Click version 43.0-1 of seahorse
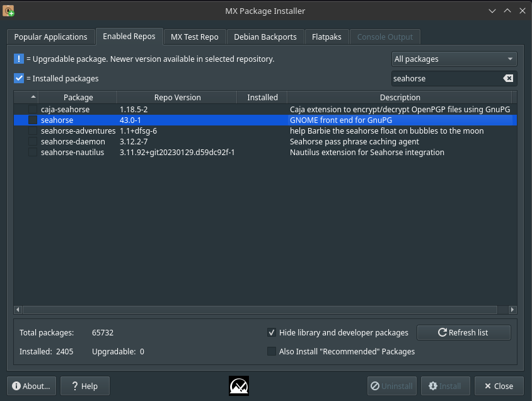This screenshot has height=401, width=532. [x=130, y=120]
